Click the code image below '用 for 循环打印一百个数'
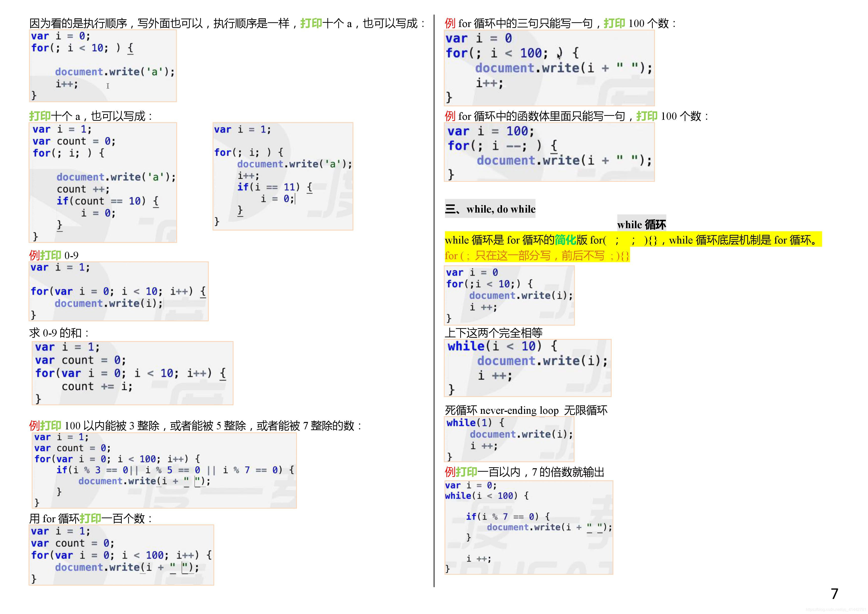The image size is (868, 614). pyautogui.click(x=121, y=555)
